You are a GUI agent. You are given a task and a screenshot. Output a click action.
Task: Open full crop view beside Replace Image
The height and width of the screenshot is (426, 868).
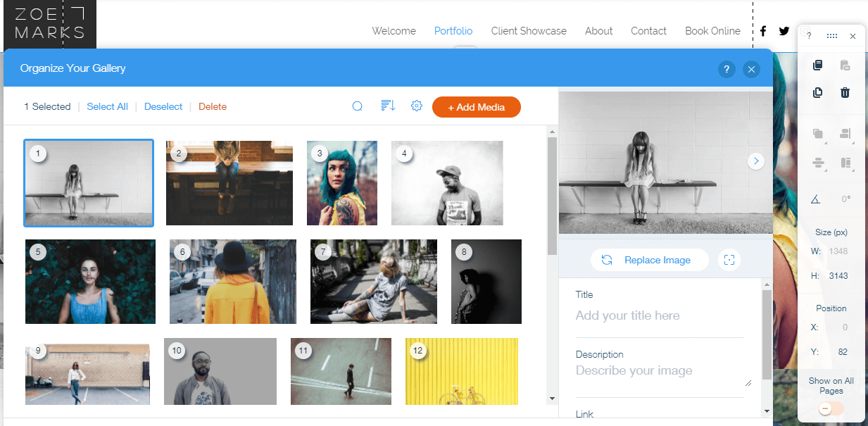pyautogui.click(x=729, y=260)
